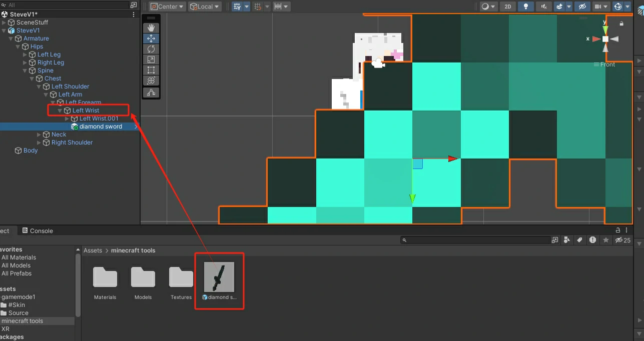The width and height of the screenshot is (644, 341).
Task: Toggle scene lighting bulb
Action: click(x=525, y=6)
